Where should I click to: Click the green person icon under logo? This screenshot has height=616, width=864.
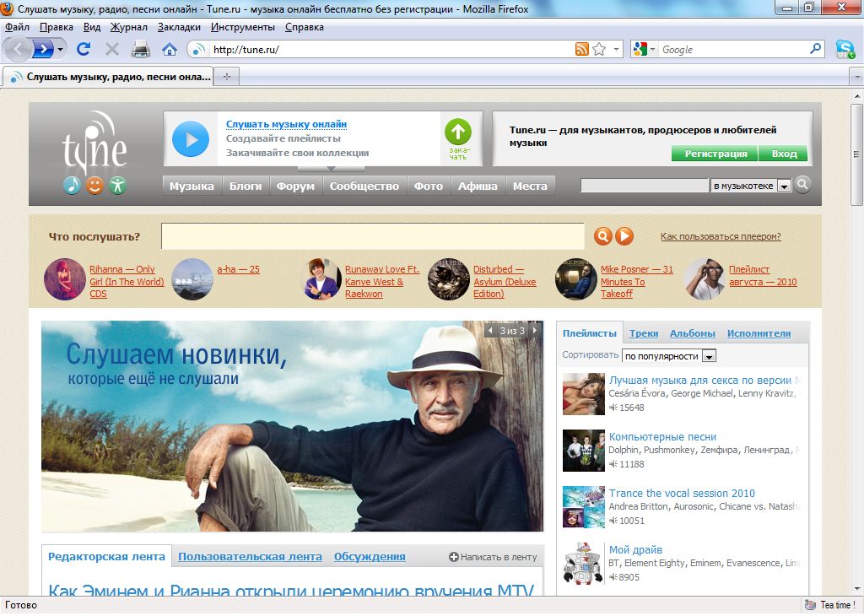point(117,186)
